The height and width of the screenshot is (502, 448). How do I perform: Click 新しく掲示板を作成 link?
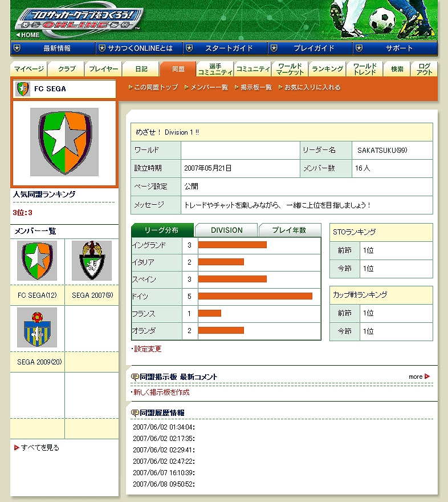[161, 392]
